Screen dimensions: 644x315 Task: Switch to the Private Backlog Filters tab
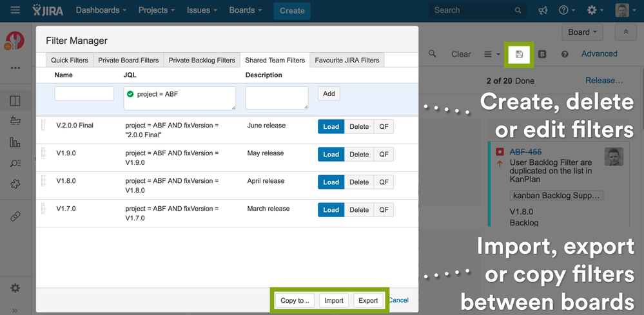[202, 61]
